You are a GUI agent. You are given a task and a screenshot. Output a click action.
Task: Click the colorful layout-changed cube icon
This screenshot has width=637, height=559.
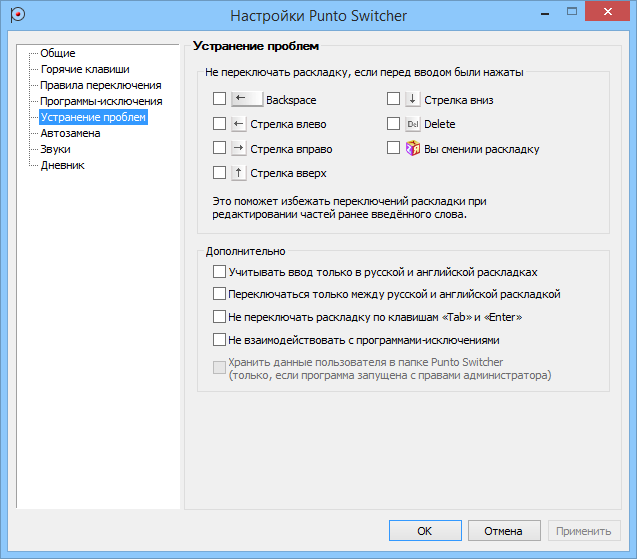[413, 148]
